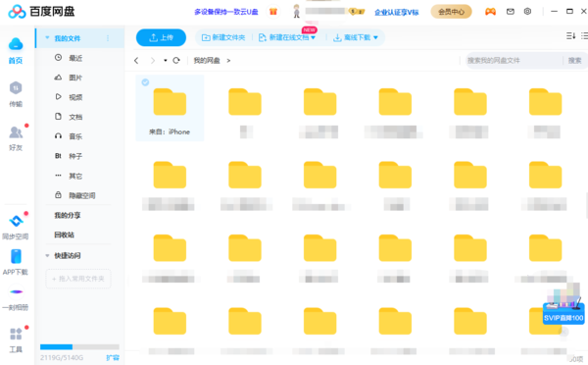Screen dimensions: 588x365
Task: Click the breadcrumb chevron after 我的网盘
Action: (228, 61)
